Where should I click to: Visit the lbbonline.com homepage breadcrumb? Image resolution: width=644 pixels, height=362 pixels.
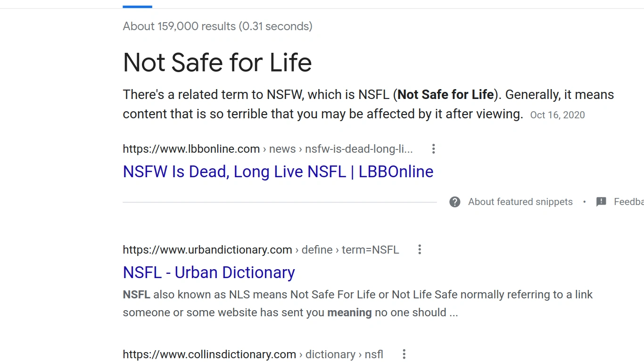pos(191,148)
